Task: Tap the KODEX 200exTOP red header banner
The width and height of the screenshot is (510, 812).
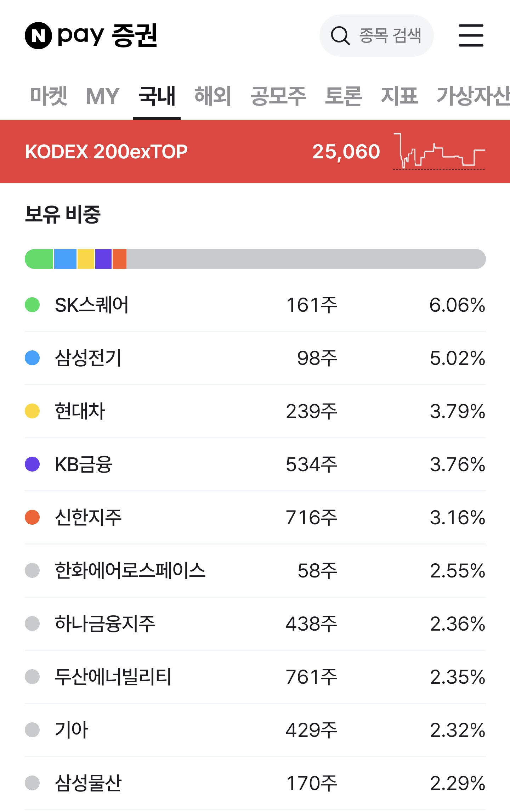Action: pyautogui.click(x=255, y=151)
